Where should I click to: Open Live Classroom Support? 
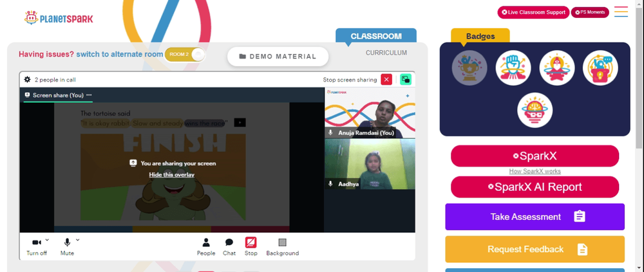click(533, 12)
